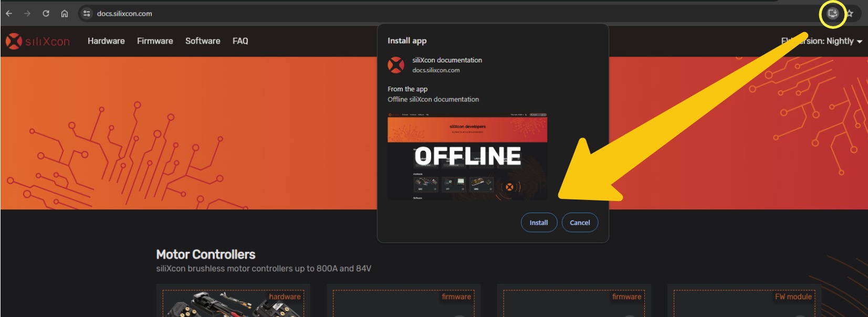Expand the FW version Nightly dropdown
The image size is (868, 317).
click(x=822, y=41)
